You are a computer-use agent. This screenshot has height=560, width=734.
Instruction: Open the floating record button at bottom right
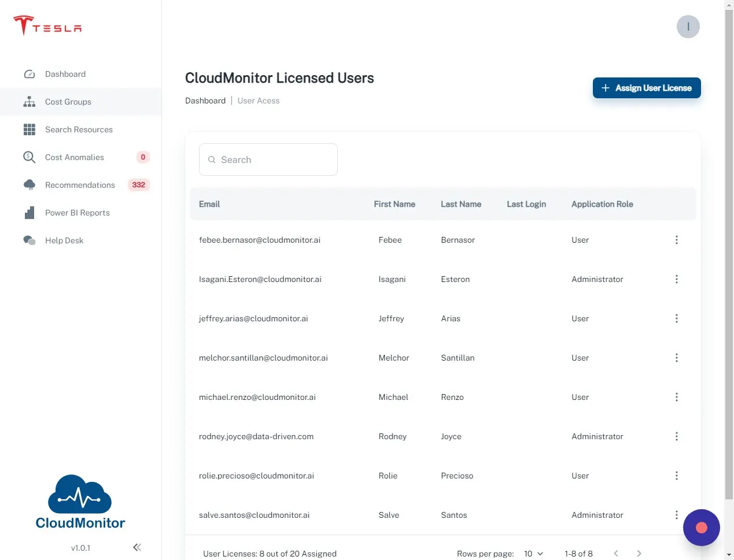click(702, 528)
